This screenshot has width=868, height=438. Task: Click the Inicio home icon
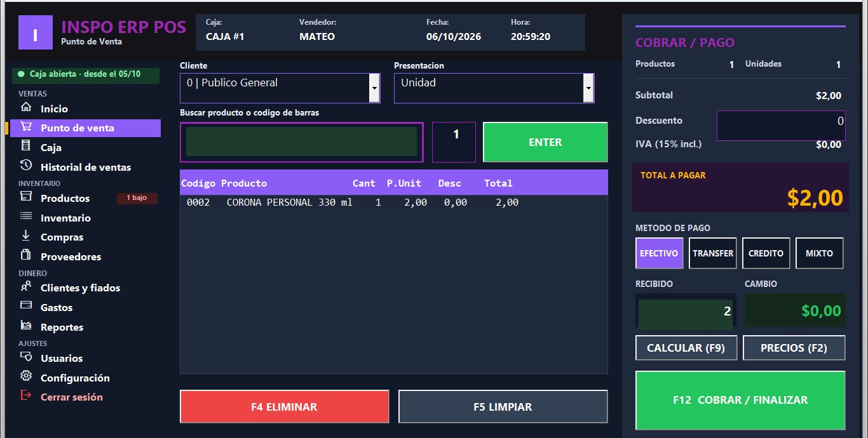26,107
